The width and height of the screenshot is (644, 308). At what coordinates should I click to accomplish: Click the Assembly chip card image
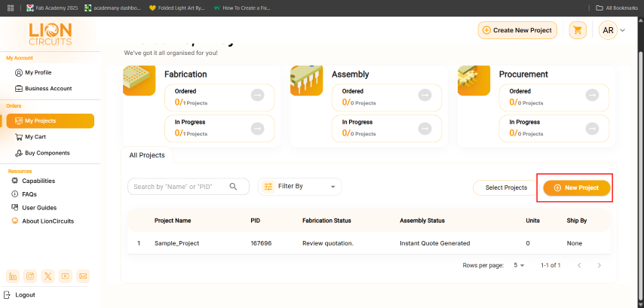click(x=306, y=81)
